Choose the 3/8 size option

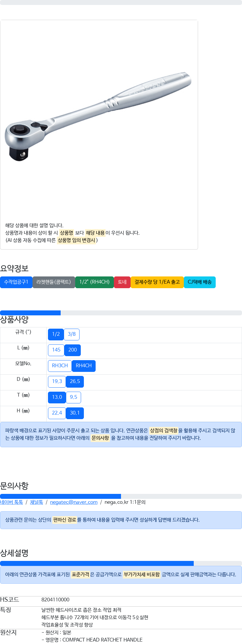click(x=72, y=334)
